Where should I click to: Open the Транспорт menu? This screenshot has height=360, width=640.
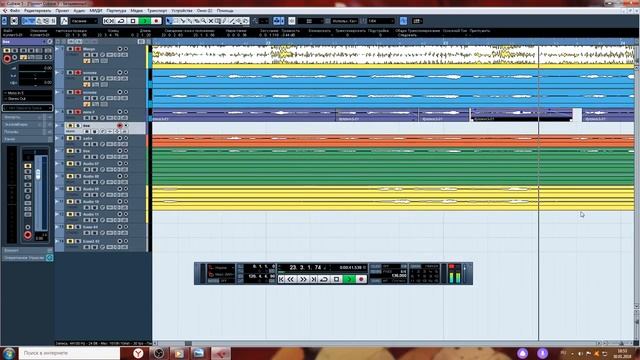coord(157,11)
